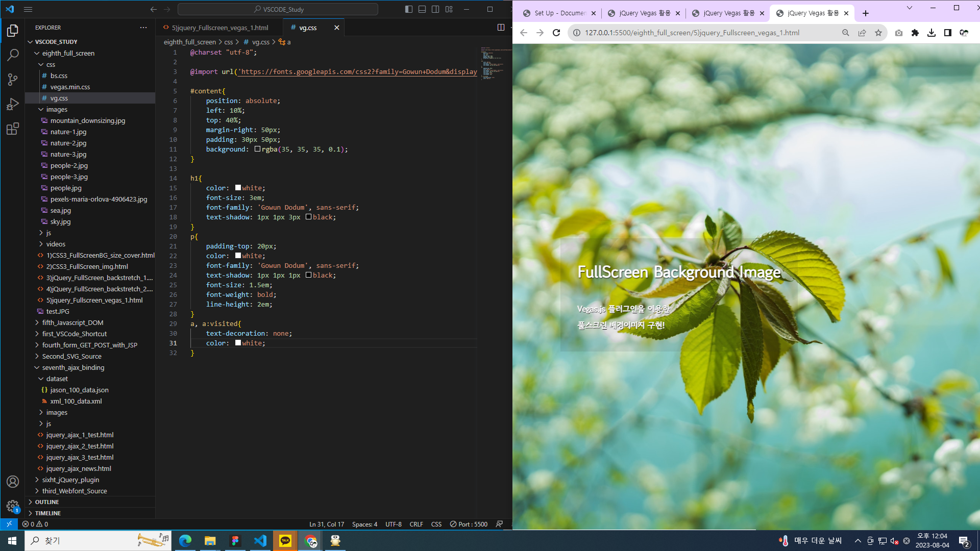The height and width of the screenshot is (551, 980).
Task: Open the Extensions view
Action: (x=13, y=129)
